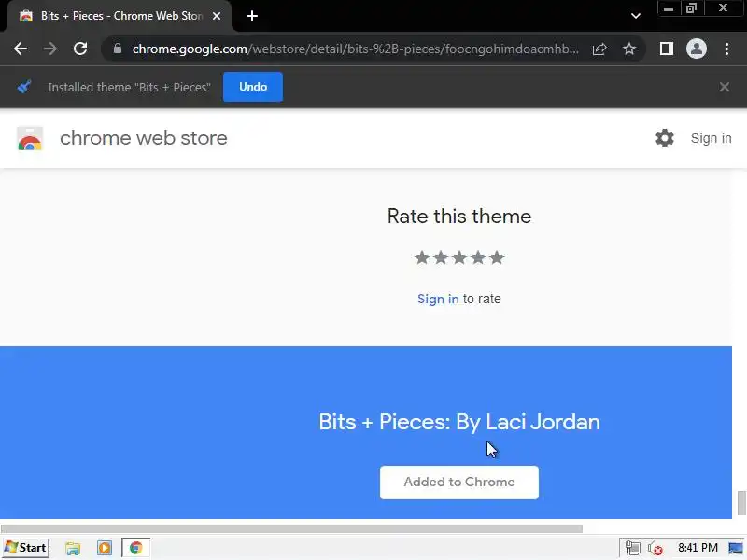747x560 pixels.
Task: Click Sign in to rate link
Action: (x=438, y=299)
